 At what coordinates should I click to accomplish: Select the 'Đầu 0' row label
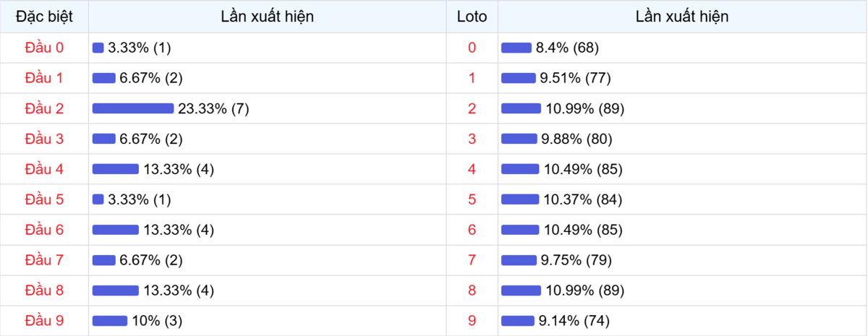44,48
